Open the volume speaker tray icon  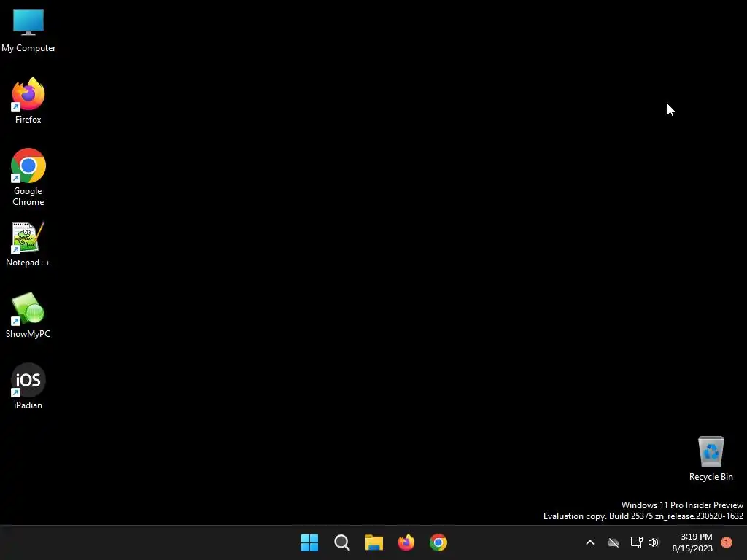coord(654,542)
